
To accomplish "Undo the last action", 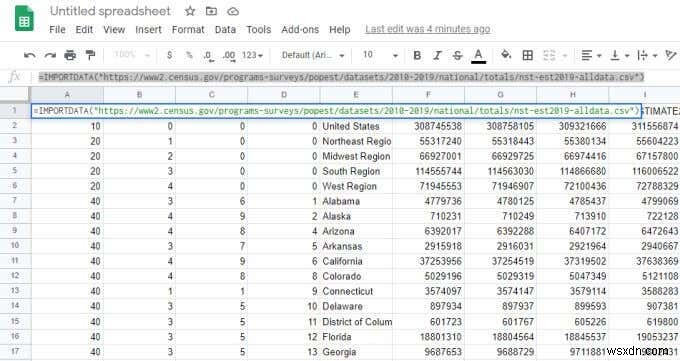I will [x=29, y=56].
